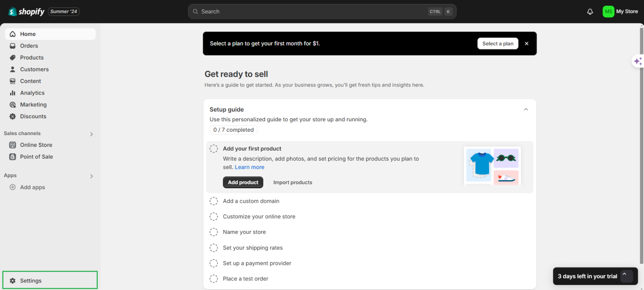Check off the 'Name your store' task
This screenshot has height=290, width=644.
[214, 232]
